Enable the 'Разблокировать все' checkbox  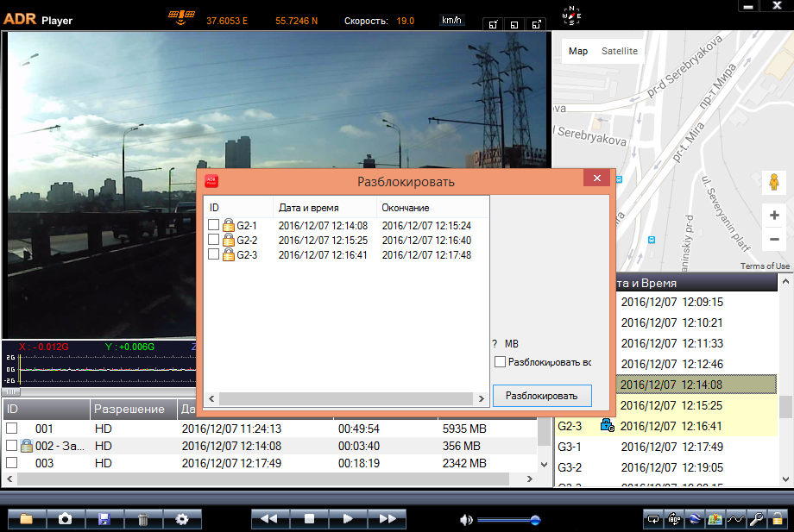(500, 362)
